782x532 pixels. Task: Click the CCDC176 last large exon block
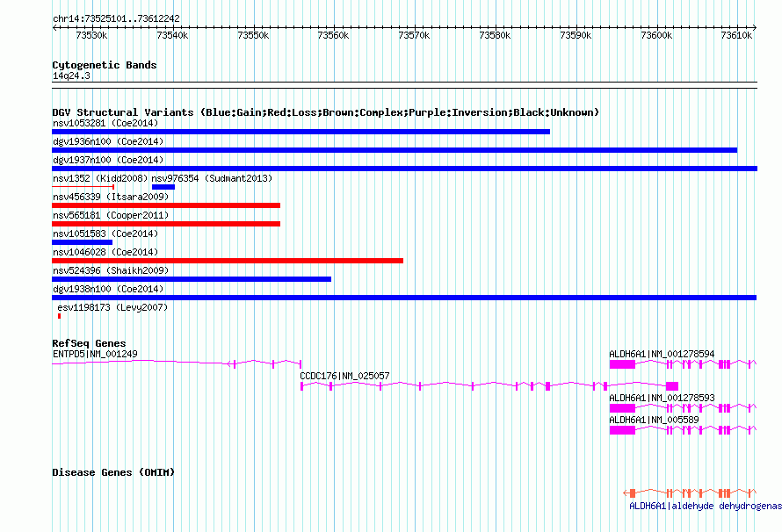pos(672,386)
